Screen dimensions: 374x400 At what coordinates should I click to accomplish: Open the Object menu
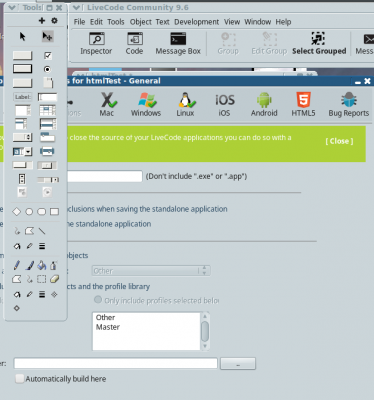(141, 22)
